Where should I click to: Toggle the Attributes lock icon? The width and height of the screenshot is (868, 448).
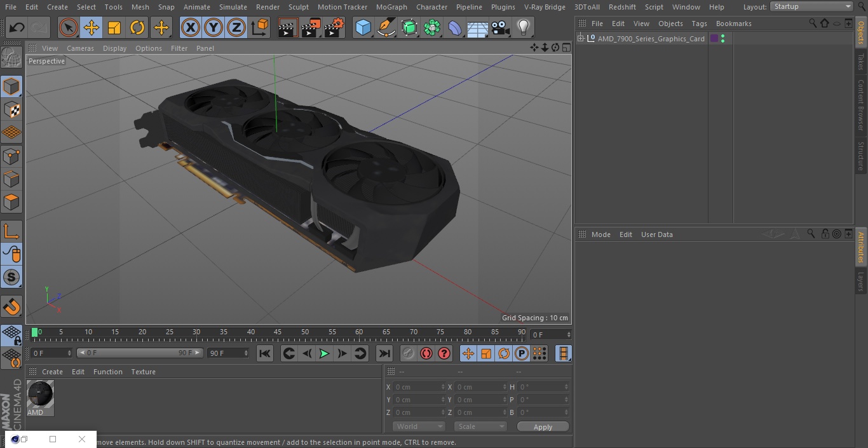click(x=825, y=234)
